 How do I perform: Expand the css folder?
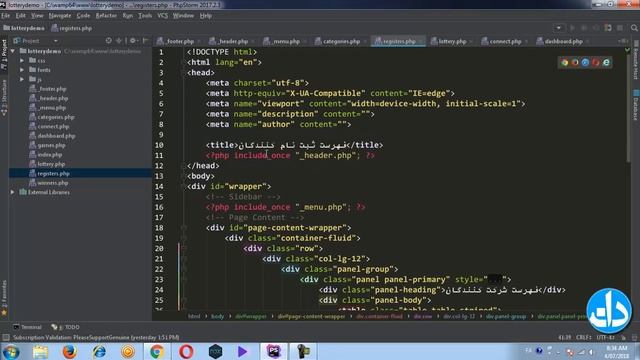pos(22,60)
